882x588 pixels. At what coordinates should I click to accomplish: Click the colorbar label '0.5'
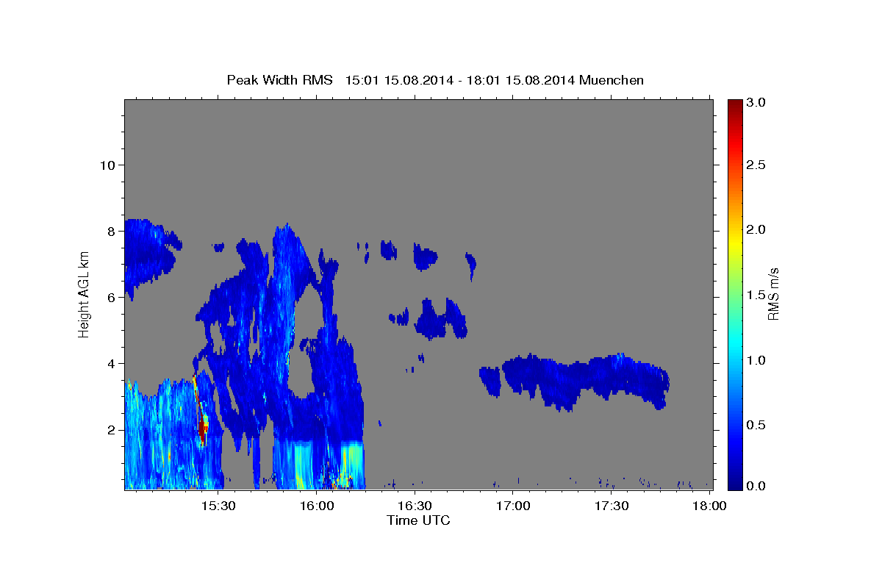click(x=755, y=425)
